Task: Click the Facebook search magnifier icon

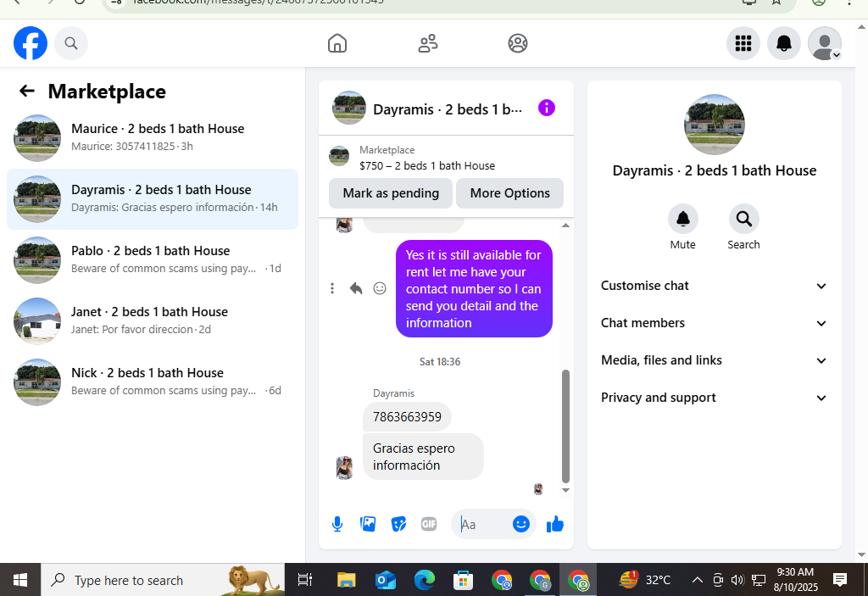Action: coord(71,43)
